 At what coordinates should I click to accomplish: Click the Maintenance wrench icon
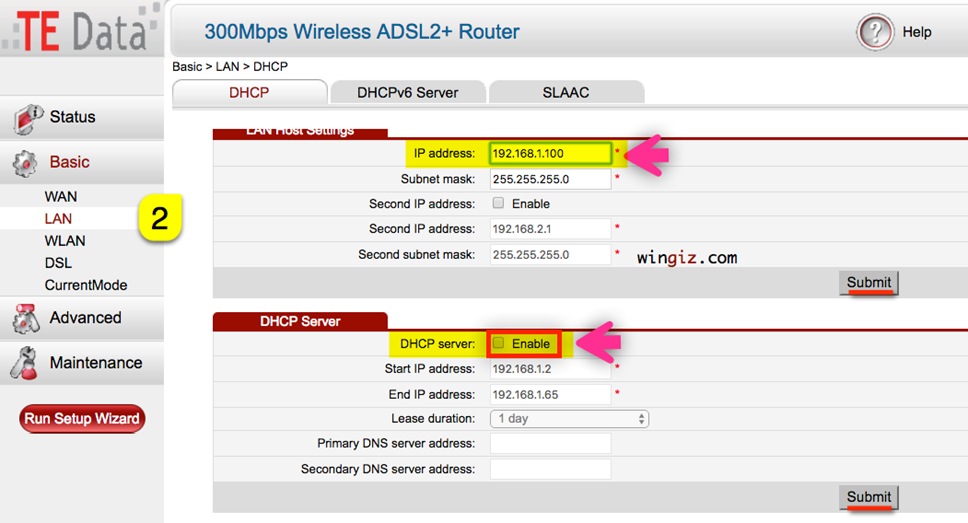click(x=25, y=363)
